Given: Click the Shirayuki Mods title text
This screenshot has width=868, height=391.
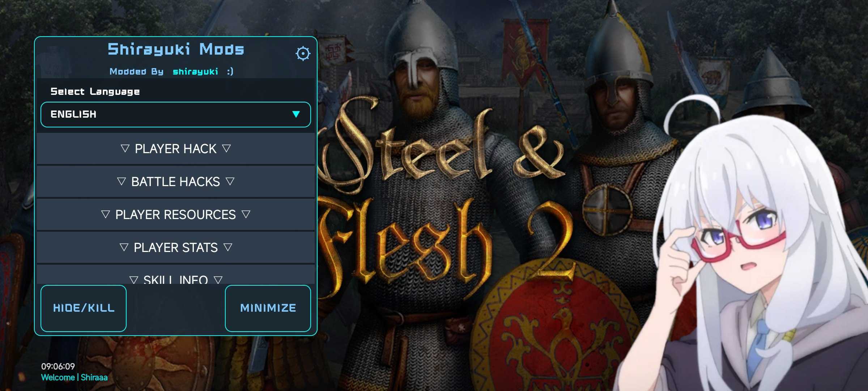Looking at the screenshot, I should (x=176, y=49).
